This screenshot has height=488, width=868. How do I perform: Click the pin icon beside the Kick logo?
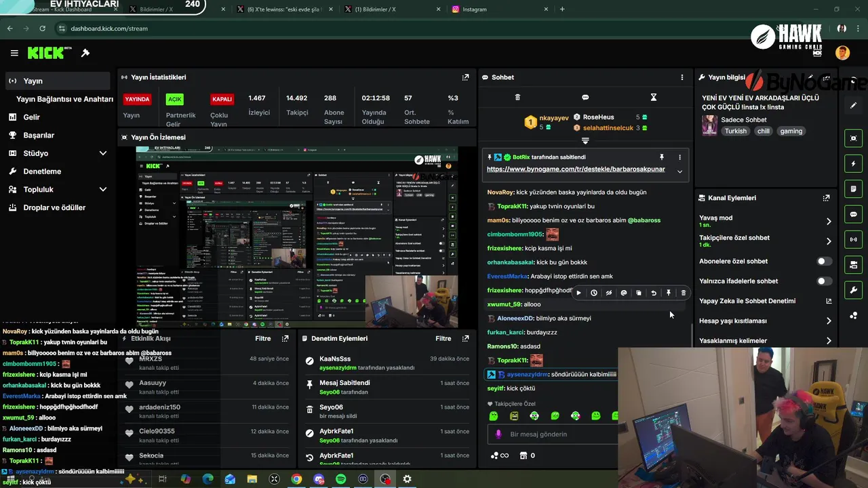tap(85, 53)
